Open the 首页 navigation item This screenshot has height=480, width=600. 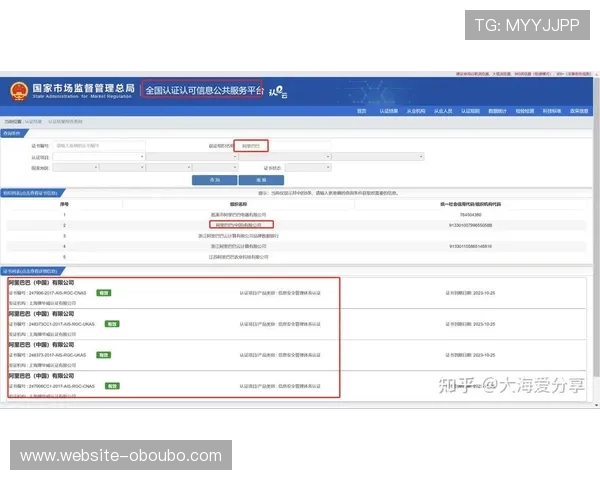click(x=362, y=111)
